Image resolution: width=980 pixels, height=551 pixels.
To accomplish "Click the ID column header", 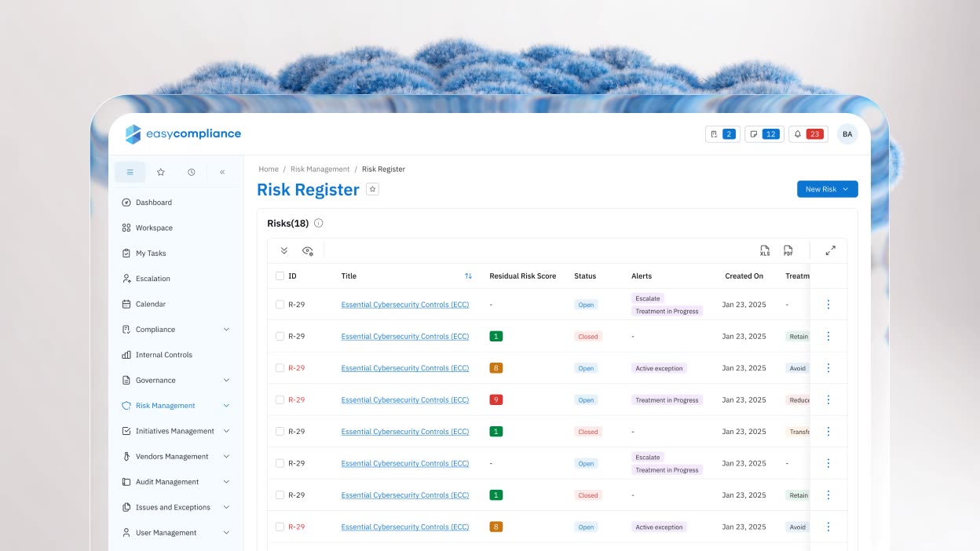I will click(292, 276).
